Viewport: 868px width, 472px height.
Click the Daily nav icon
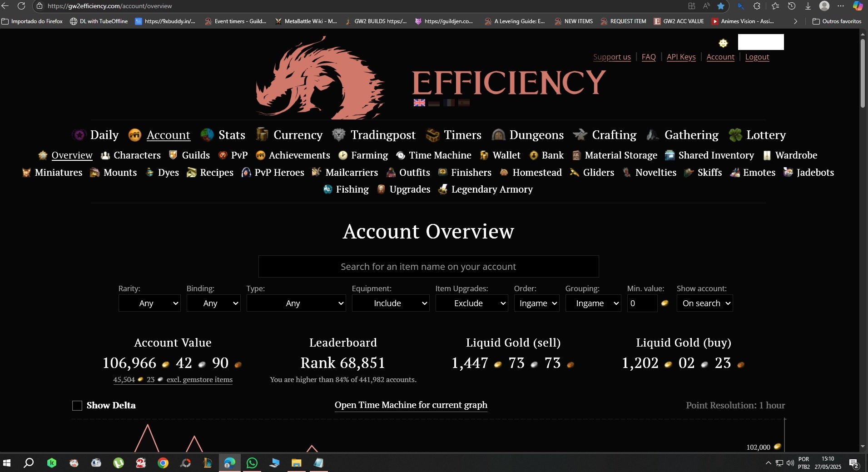[x=79, y=135]
